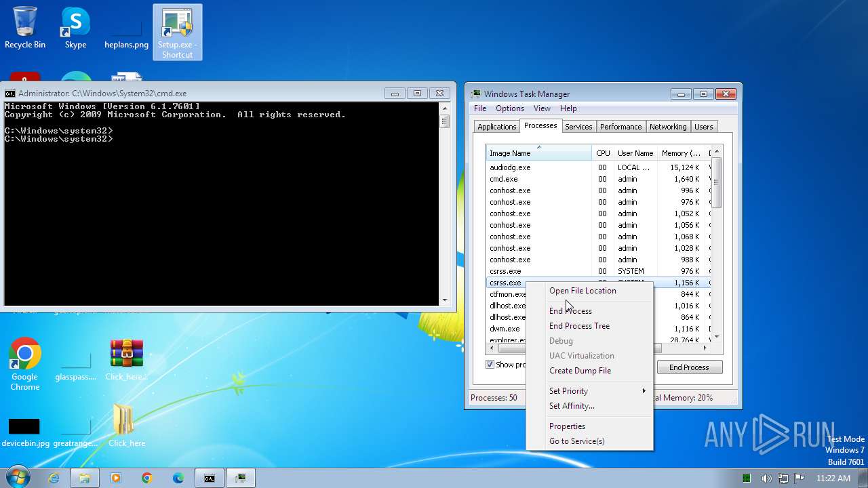Sort processes by Image Name column
Screen dimensions: 868x488
pyautogui.click(x=538, y=153)
